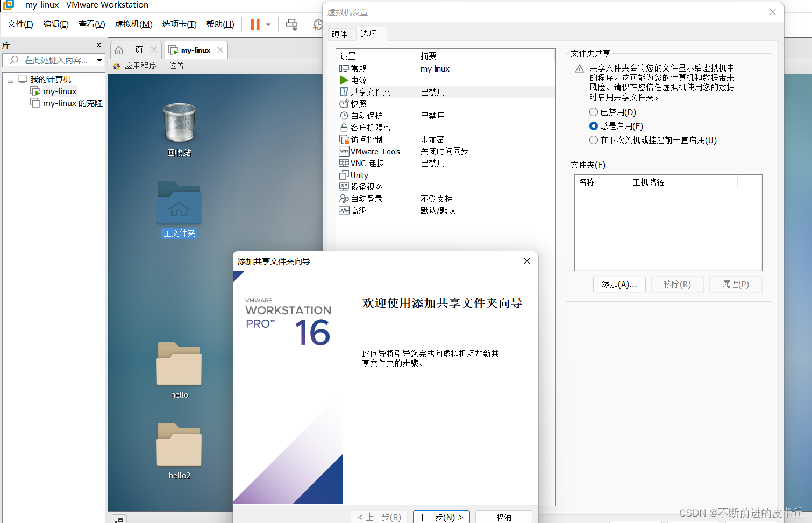Collapse the 我的计算机 tree node
Image resolution: width=812 pixels, height=523 pixels.
click(10, 80)
